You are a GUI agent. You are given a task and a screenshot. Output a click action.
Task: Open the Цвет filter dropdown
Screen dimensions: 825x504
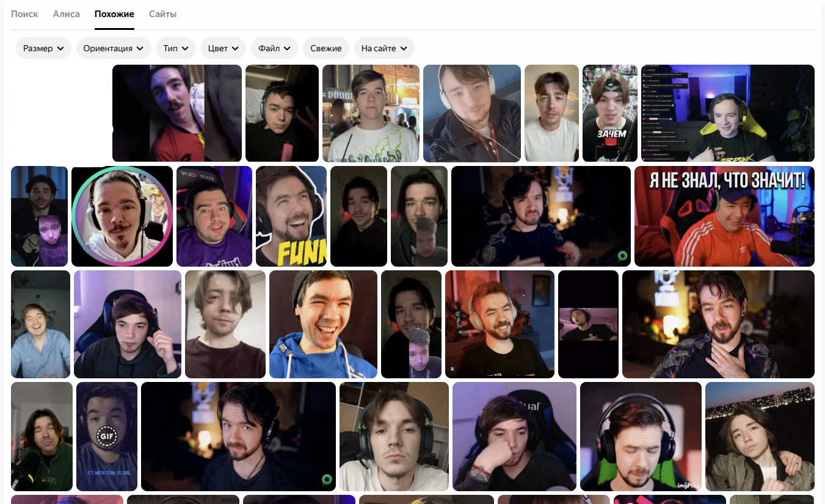[x=224, y=48]
